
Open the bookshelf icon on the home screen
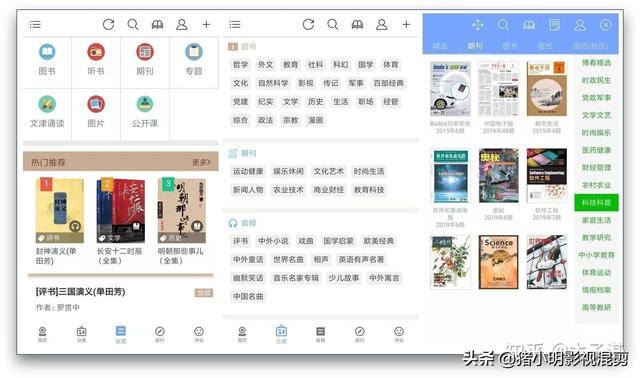[x=158, y=24]
